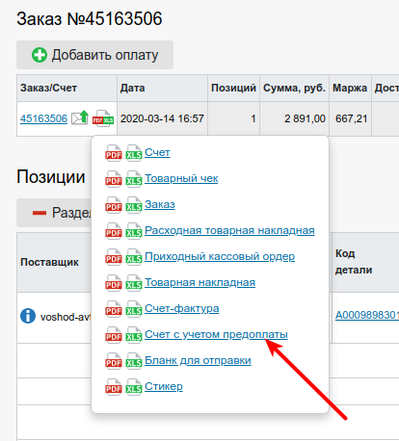This screenshot has width=399, height=441.
Task: Open the Расходная товарная накладная link
Action: 230,230
